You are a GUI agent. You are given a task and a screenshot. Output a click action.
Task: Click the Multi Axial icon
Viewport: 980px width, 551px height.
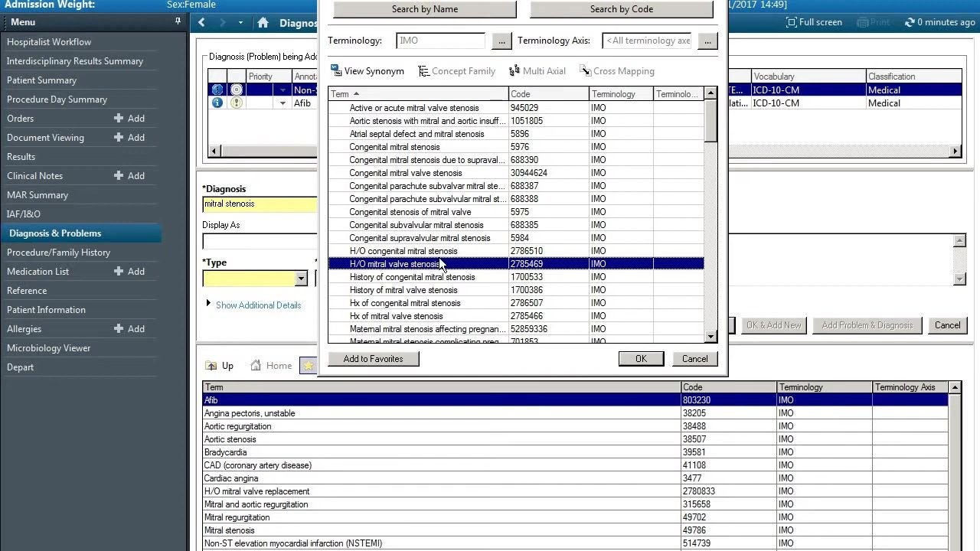click(514, 71)
